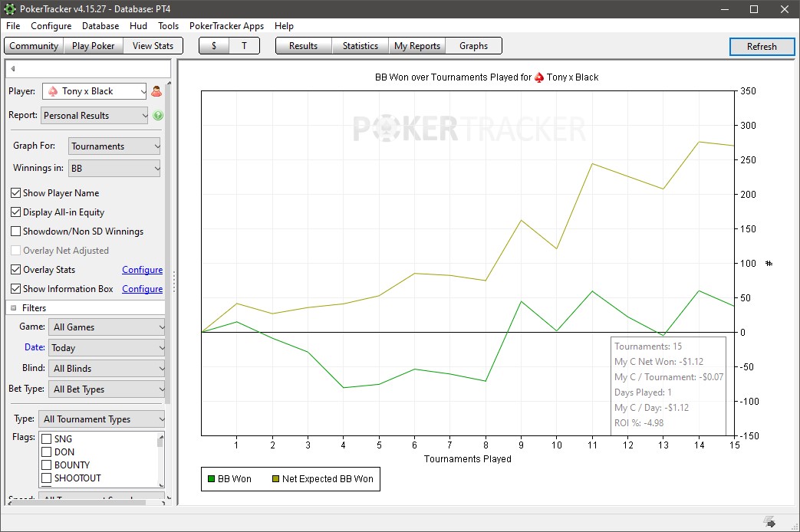Image resolution: width=800 pixels, height=532 pixels.
Task: Click Configure link next to Show Information Box
Action: 143,289
